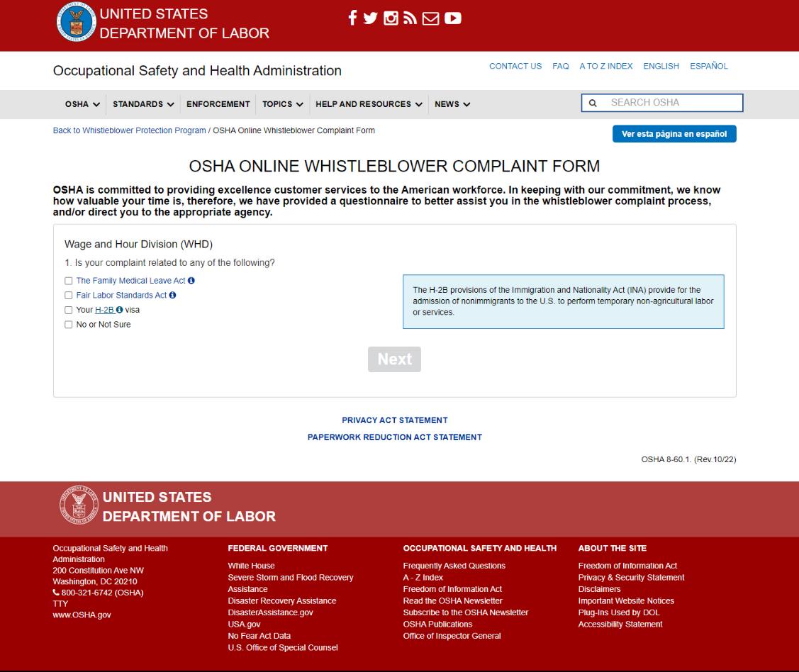Open Frequently Asked Questions footer link
799x672 pixels.
click(454, 566)
